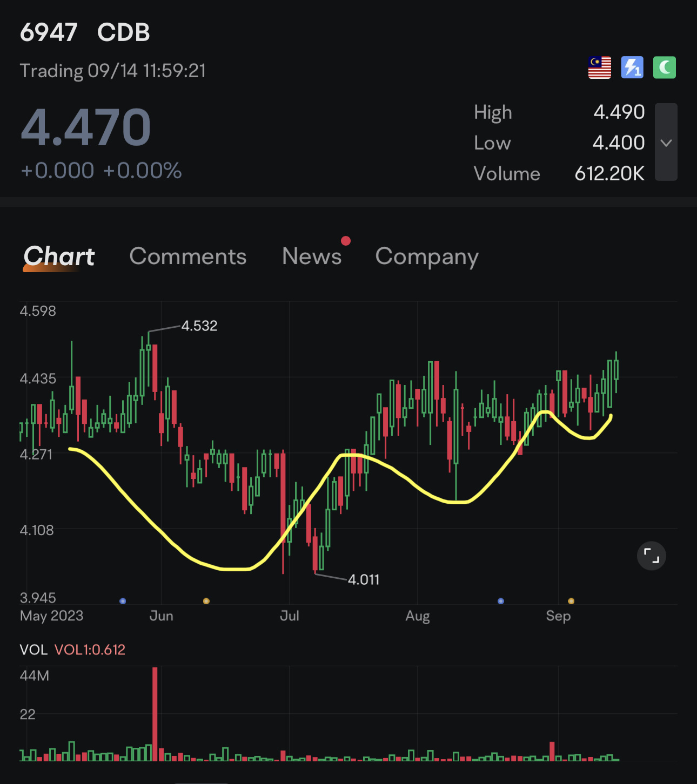This screenshot has height=784, width=697.
Task: Tap the current price 4.470
Action: tap(85, 127)
